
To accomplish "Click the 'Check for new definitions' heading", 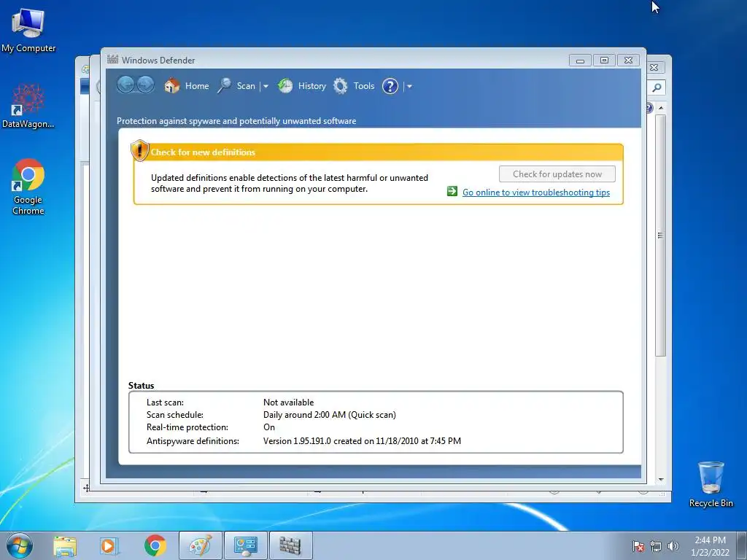I will point(203,152).
